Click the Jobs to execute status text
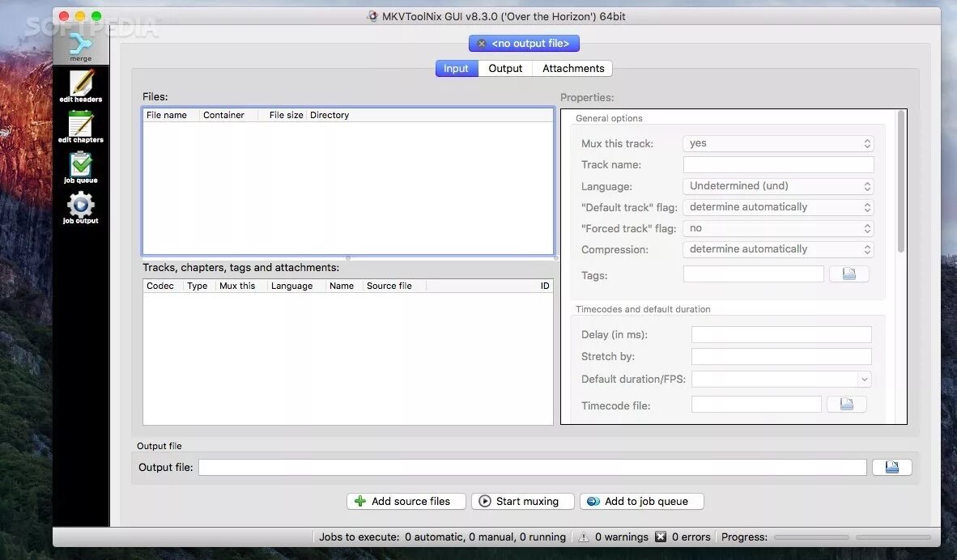This screenshot has width=957, height=560. pyautogui.click(x=443, y=537)
